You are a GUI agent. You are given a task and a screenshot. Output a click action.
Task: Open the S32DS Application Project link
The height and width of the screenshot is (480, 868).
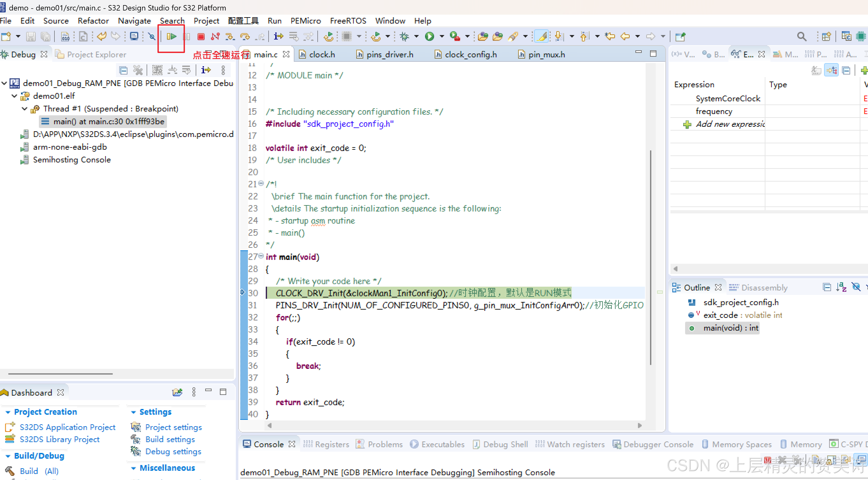[67, 427]
